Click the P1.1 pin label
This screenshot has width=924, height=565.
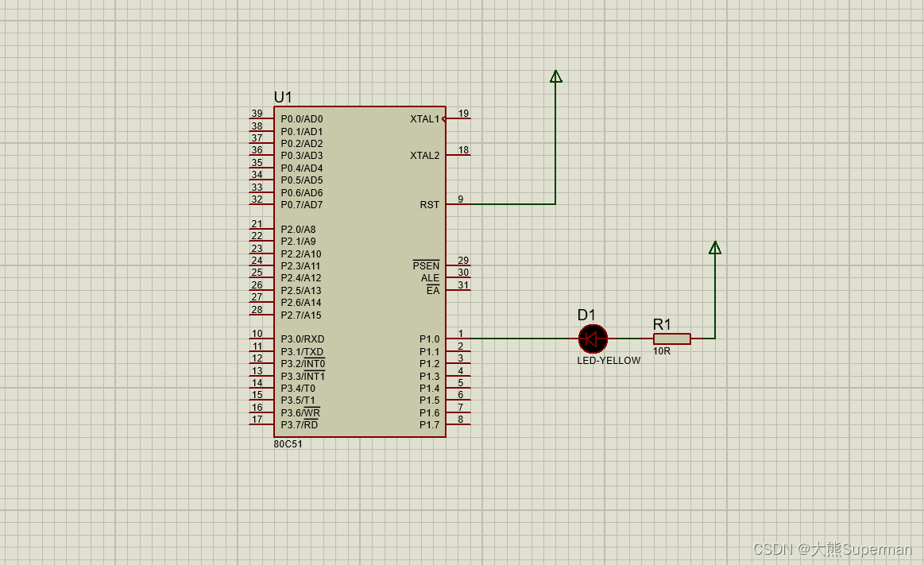pos(430,352)
